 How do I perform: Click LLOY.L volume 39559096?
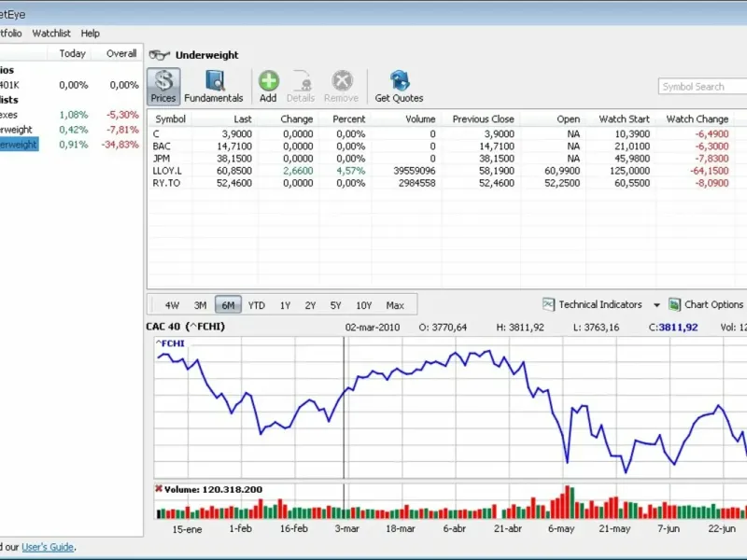pyautogui.click(x=414, y=171)
